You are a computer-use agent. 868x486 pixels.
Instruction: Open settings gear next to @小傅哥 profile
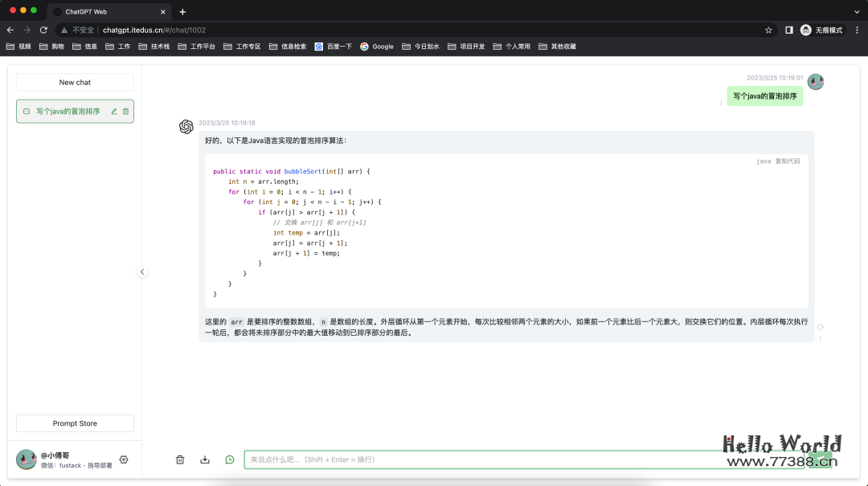coord(123,459)
